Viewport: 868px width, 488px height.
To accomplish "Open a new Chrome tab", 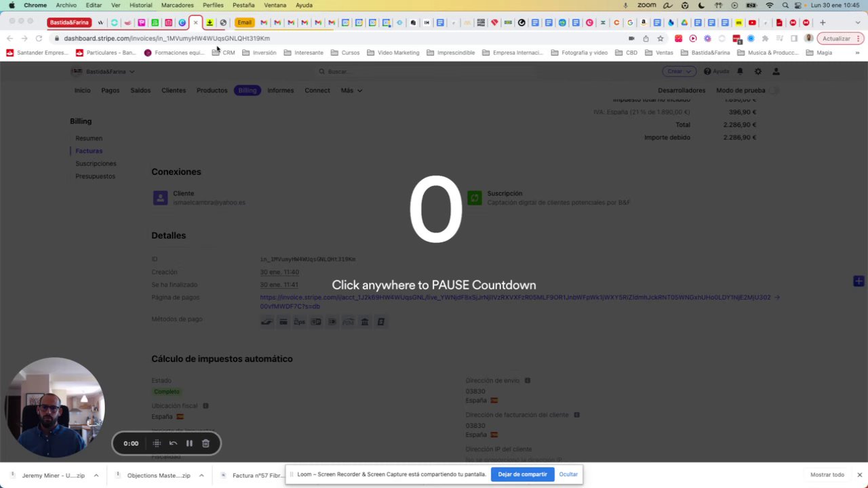I will click(x=823, y=22).
